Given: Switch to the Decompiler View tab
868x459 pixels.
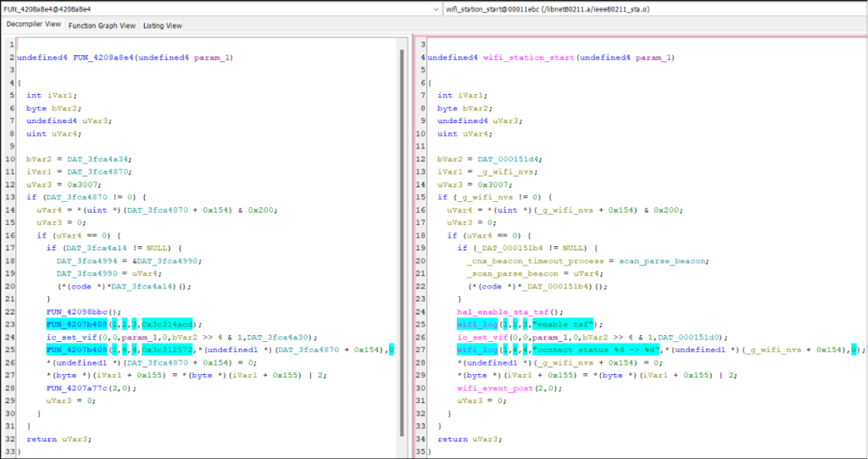Looking at the screenshot, I should [33, 25].
